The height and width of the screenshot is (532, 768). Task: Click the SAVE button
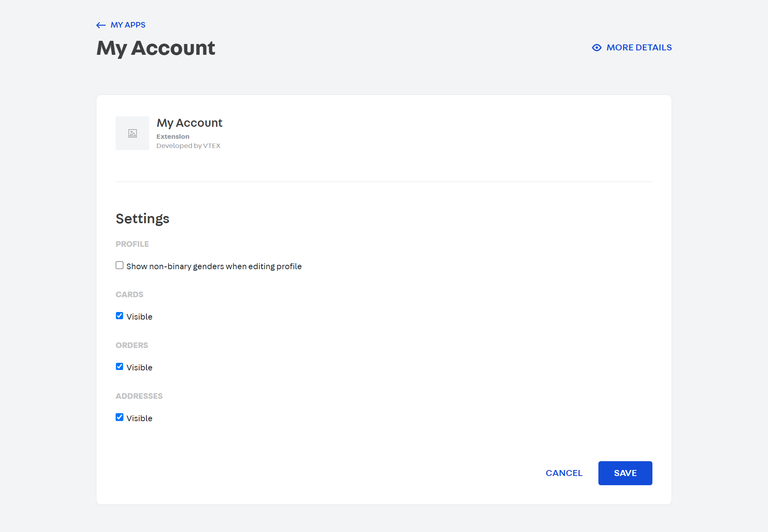point(625,473)
